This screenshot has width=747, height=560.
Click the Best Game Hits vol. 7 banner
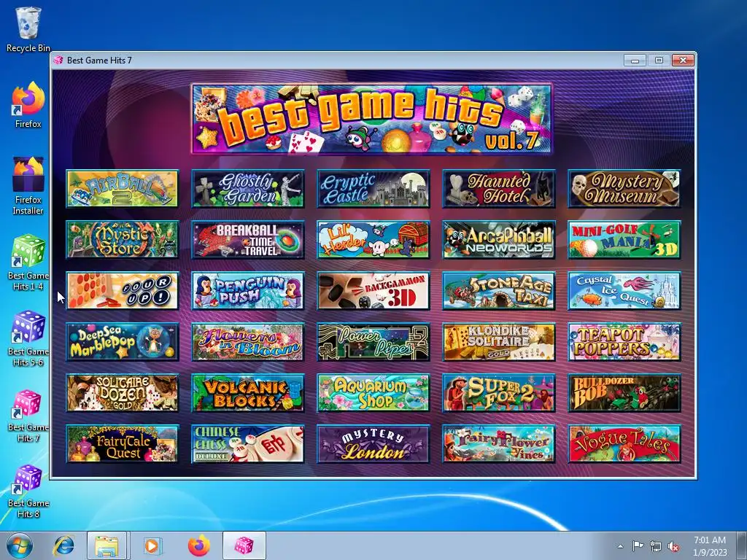click(371, 119)
